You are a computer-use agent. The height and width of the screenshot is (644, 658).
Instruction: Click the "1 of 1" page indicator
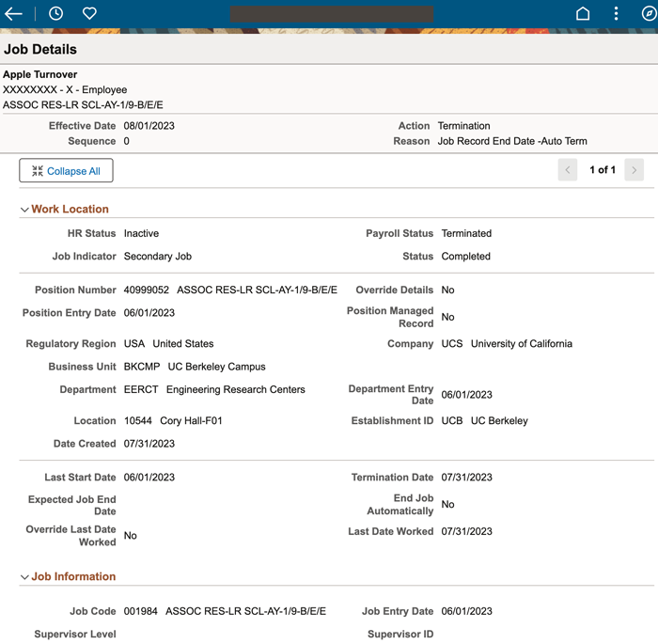602,170
